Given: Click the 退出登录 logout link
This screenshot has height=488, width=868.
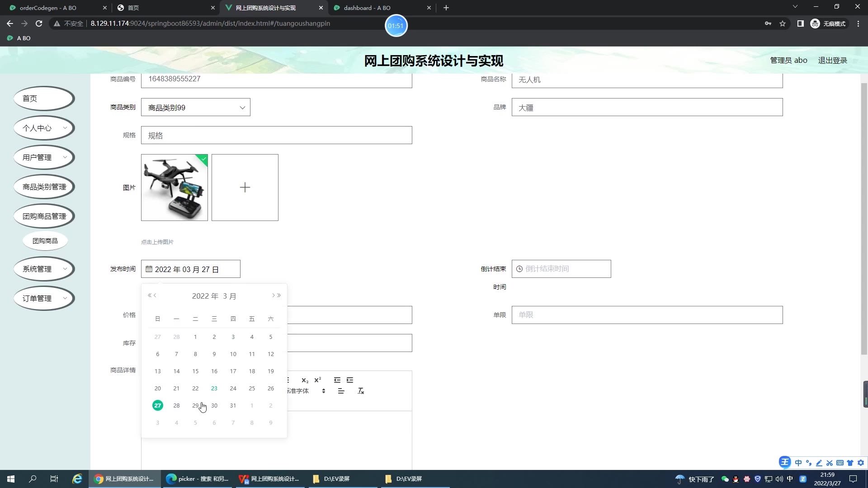Looking at the screenshot, I should (x=832, y=61).
